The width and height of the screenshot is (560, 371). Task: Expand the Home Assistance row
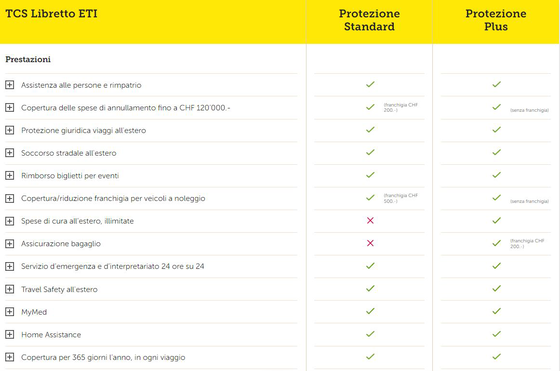tap(10, 335)
